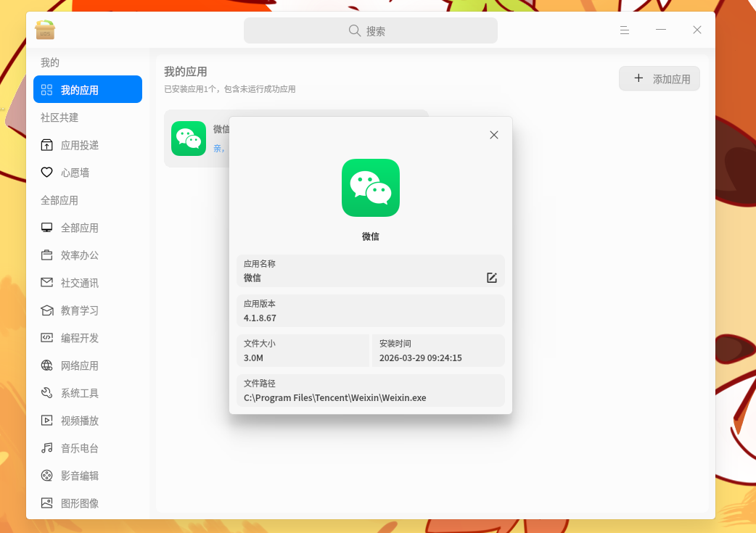Edit the app name with pencil icon
This screenshot has height=533, width=756.
[492, 278]
